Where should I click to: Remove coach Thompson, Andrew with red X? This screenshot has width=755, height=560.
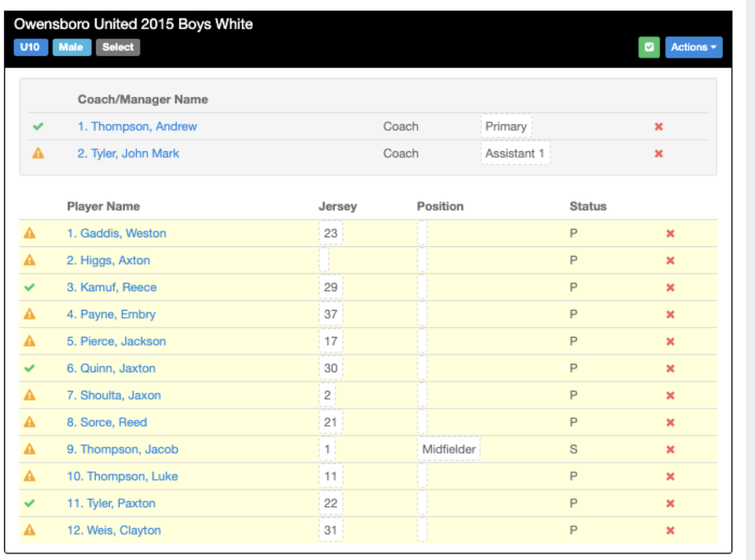(659, 127)
